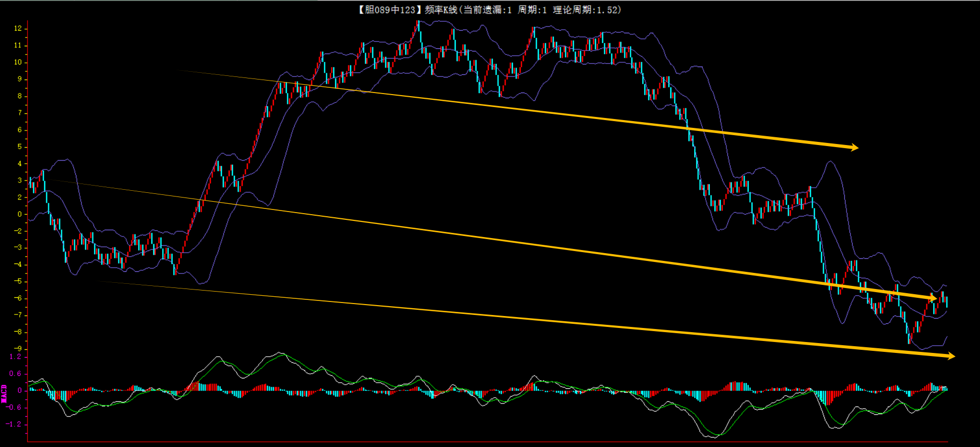This screenshot has width=980, height=447.
Task: Click price axis label 5
Action: point(20,147)
